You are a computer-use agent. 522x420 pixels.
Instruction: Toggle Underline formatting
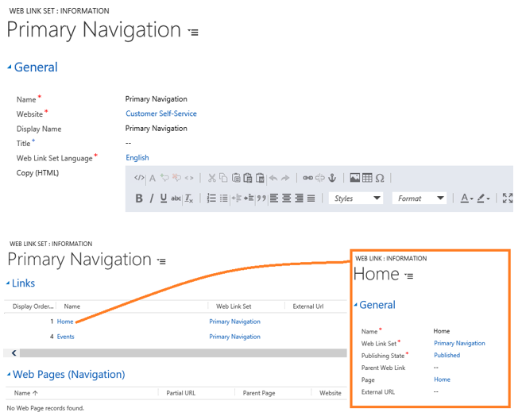(x=164, y=198)
